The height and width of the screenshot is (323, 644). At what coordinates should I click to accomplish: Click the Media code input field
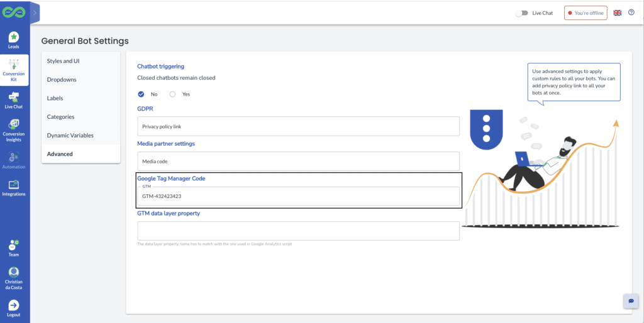[298, 161]
